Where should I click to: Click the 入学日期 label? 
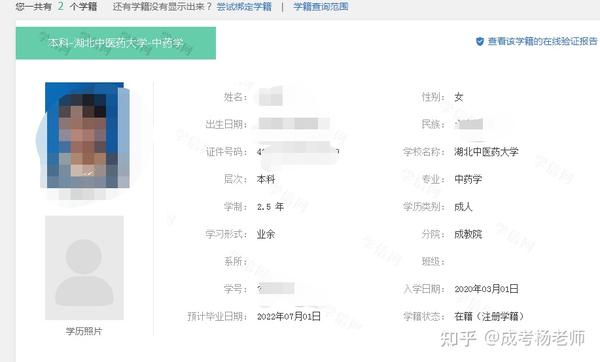424,289
